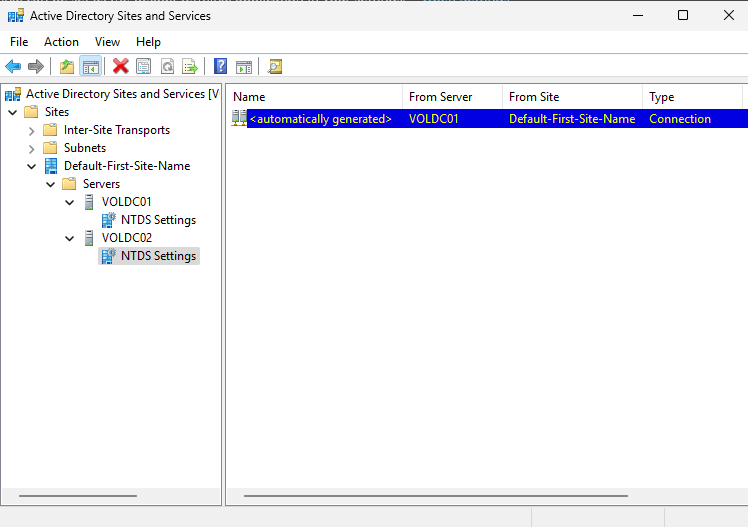Viewport: 748px width, 527px height.
Task: Click the Find magnifier icon in toolbar
Action: [275, 67]
